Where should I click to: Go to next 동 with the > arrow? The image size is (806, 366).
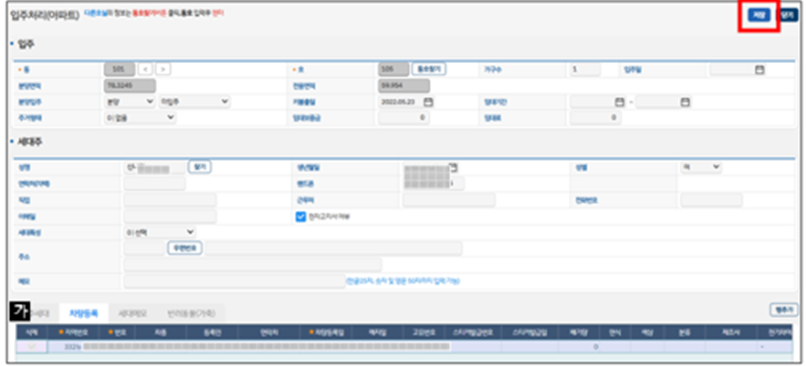coord(163,69)
